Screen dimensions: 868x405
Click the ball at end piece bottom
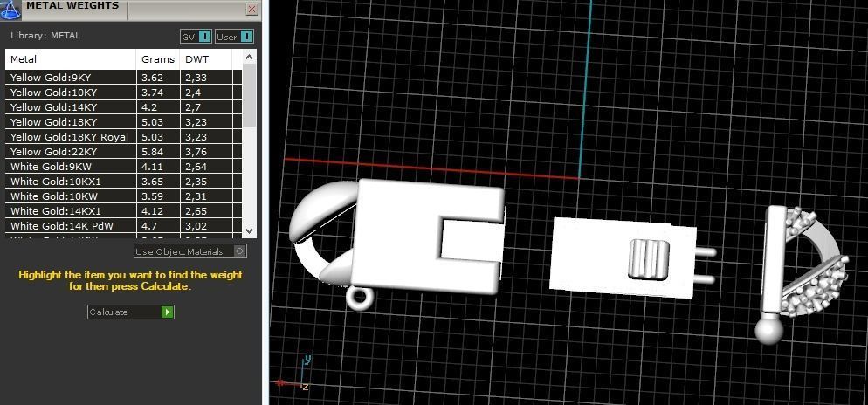[769, 330]
